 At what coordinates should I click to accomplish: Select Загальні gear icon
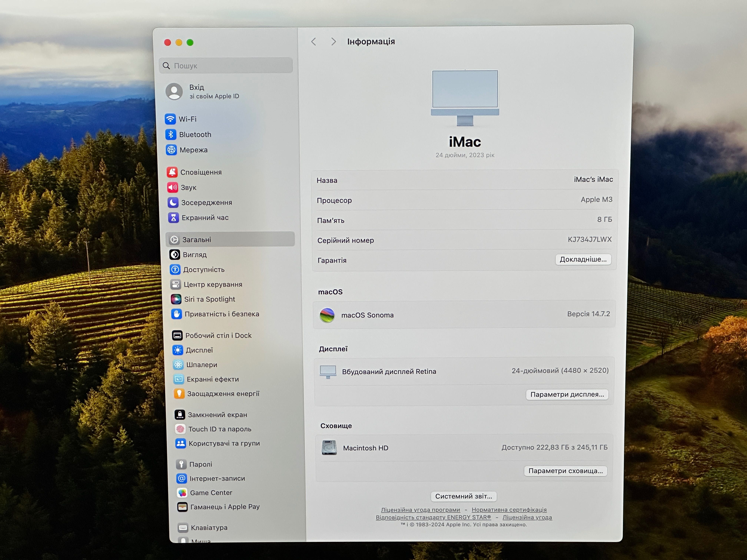pos(174,240)
